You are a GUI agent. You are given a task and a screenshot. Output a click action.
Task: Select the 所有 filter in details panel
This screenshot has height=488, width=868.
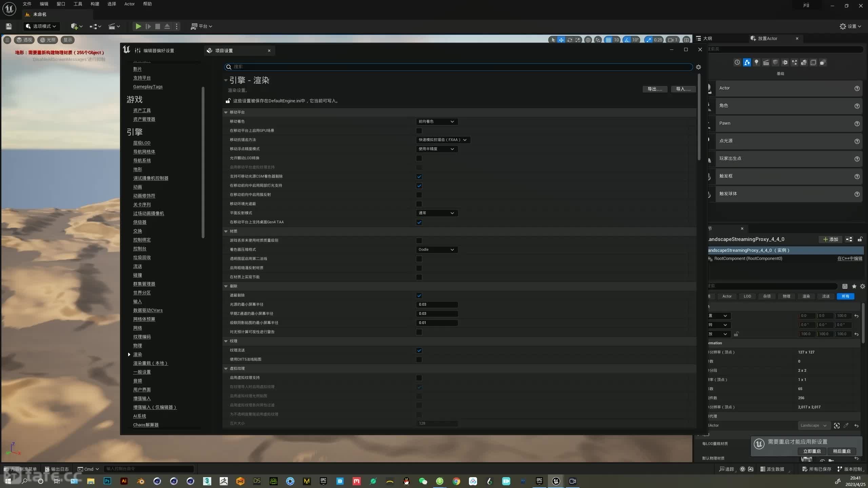point(845,296)
